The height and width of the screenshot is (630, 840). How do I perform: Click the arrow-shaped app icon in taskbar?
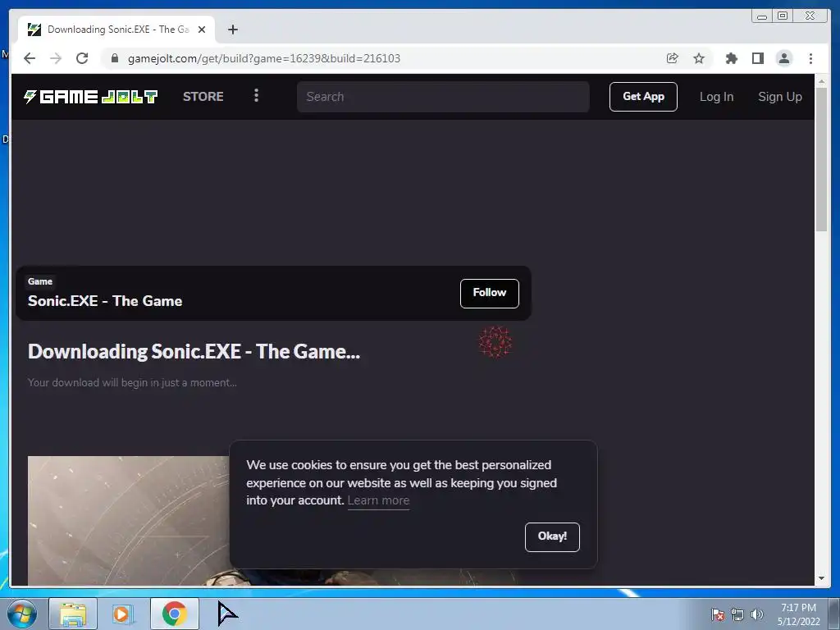(x=227, y=614)
